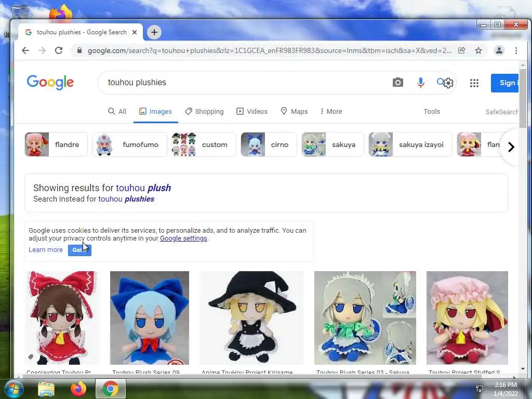
Task: Close the touhou plushies tab
Action: tap(135, 32)
